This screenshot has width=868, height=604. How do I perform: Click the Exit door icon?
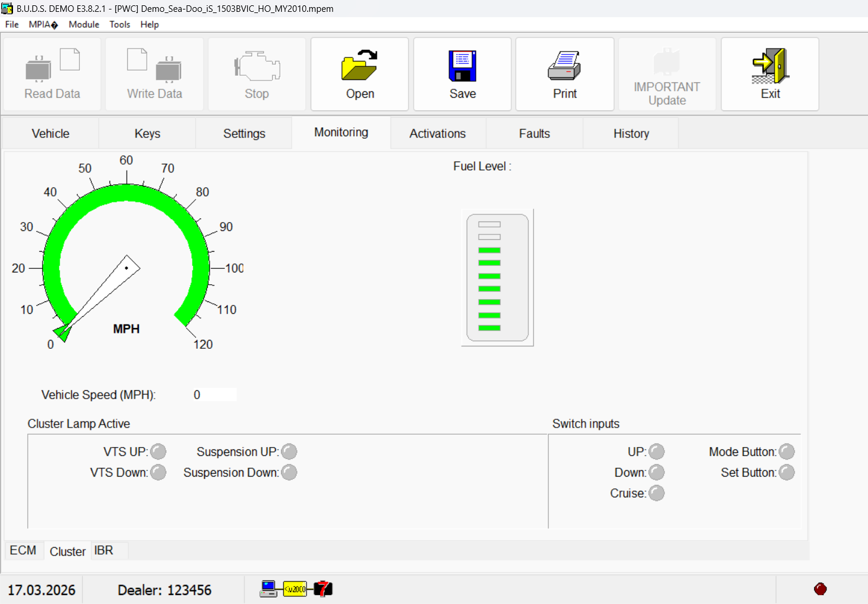click(770, 65)
